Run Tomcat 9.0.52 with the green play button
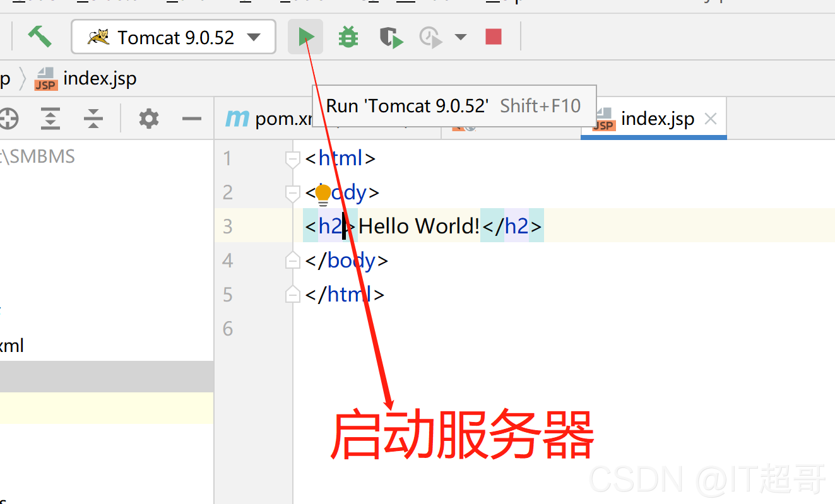Screen dimensions: 835x504 coord(305,37)
